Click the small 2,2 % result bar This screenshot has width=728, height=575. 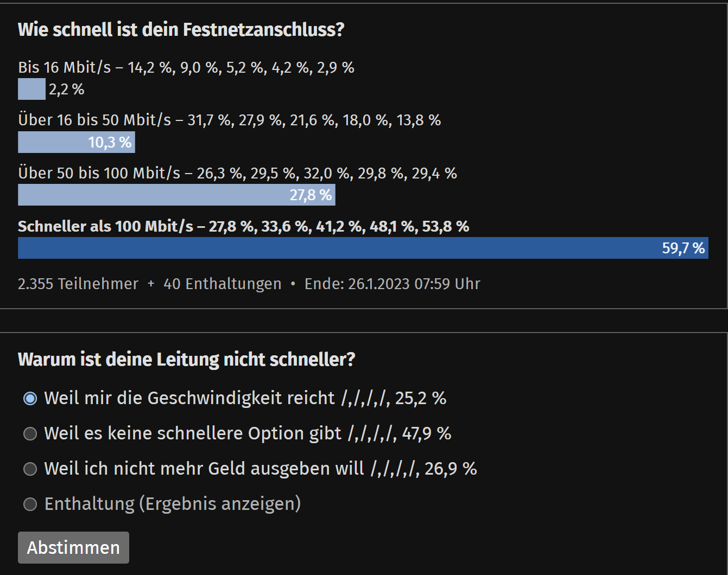(31, 89)
